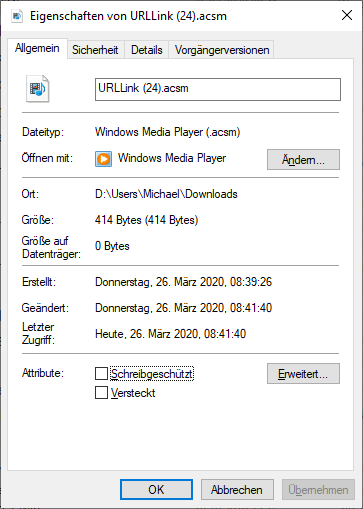363x509 pixels.
Task: Click the filename field with URLLink (24).acsm
Action: click(x=218, y=89)
